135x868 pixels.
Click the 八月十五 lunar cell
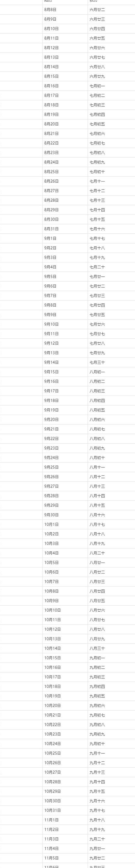point(111,505)
